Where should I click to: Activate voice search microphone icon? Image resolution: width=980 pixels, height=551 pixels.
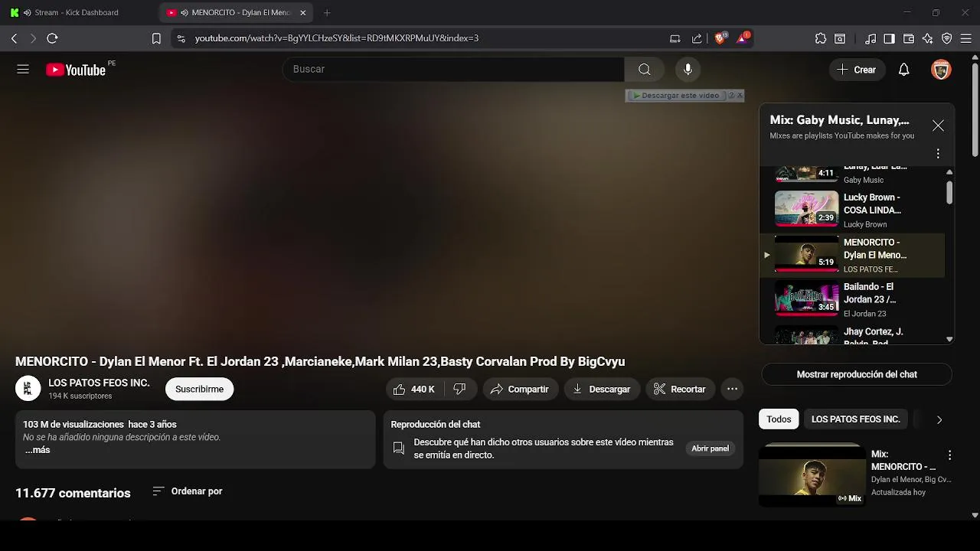coord(688,70)
